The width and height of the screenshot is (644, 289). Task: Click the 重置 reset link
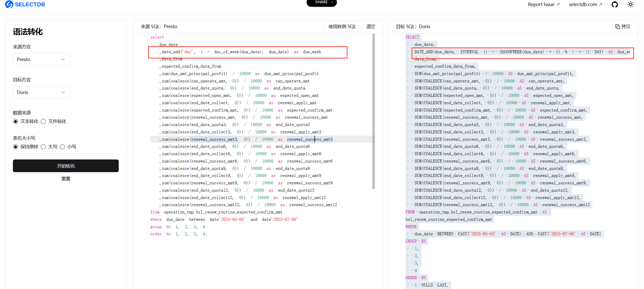click(66, 179)
